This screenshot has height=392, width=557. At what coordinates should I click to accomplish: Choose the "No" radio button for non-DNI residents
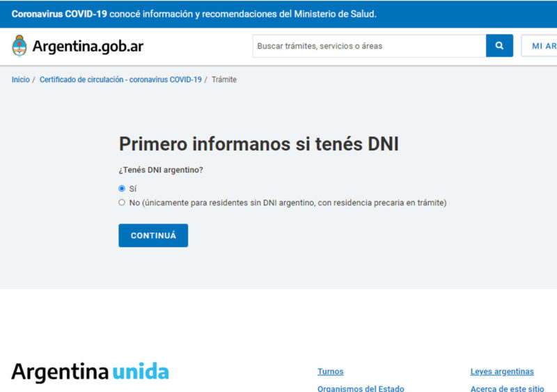[122, 203]
